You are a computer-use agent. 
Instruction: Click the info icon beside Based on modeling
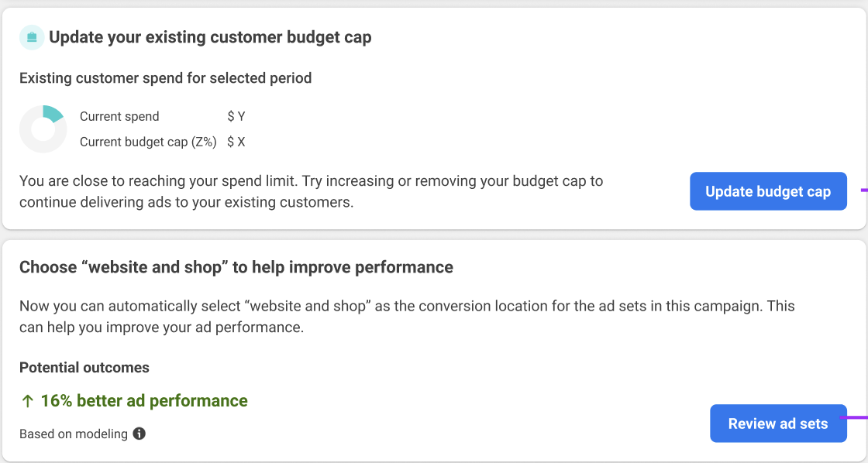[x=139, y=434]
